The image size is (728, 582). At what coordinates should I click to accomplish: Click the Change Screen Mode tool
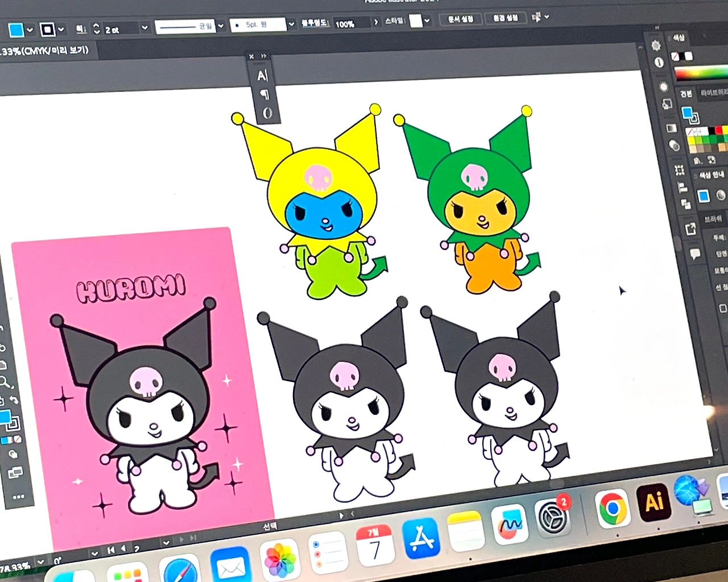pyautogui.click(x=15, y=473)
